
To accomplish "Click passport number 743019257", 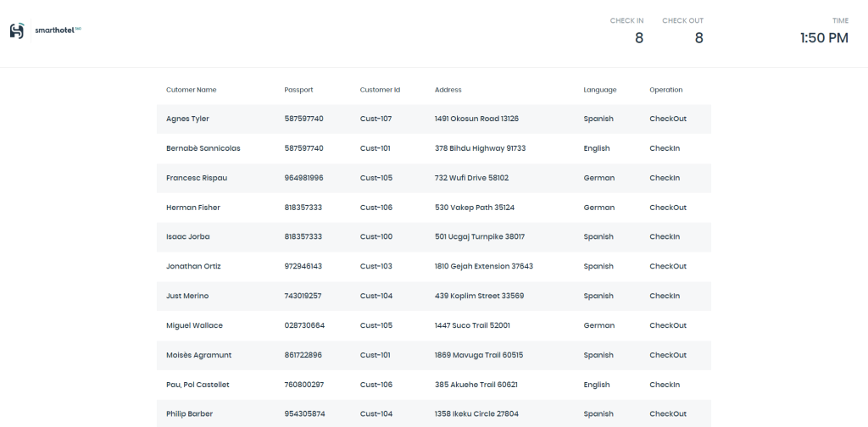I will pos(303,296).
